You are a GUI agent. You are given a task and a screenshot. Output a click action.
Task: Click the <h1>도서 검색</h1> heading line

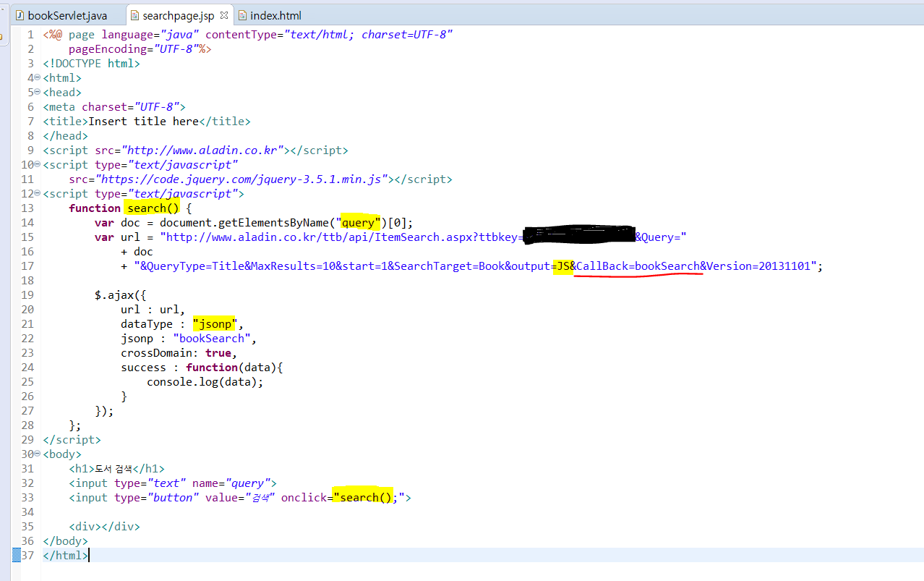coord(117,469)
